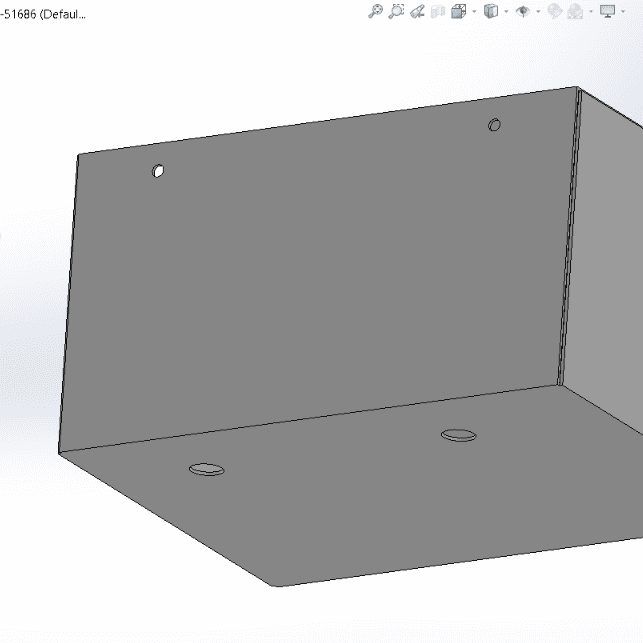643x643 pixels.
Task: Click the View Orientation cube icon
Action: pyautogui.click(x=458, y=11)
